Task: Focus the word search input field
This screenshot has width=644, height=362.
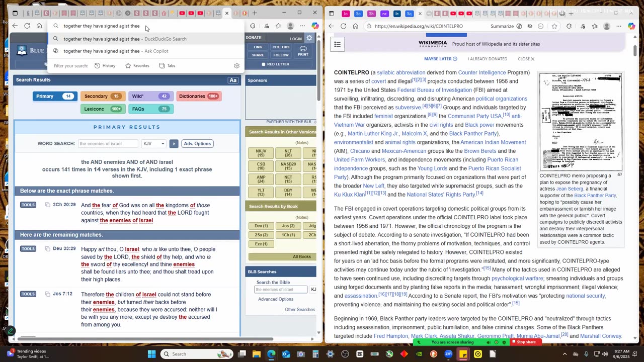Action: click(108, 144)
